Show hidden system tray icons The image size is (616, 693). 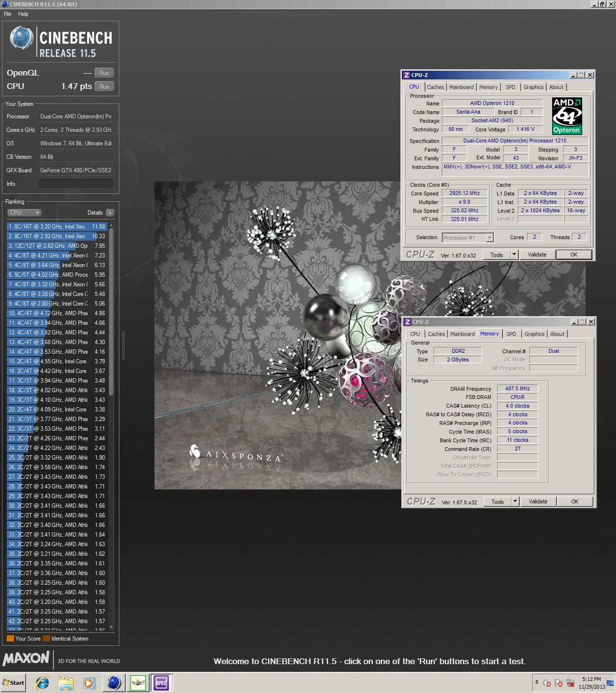click(x=537, y=682)
